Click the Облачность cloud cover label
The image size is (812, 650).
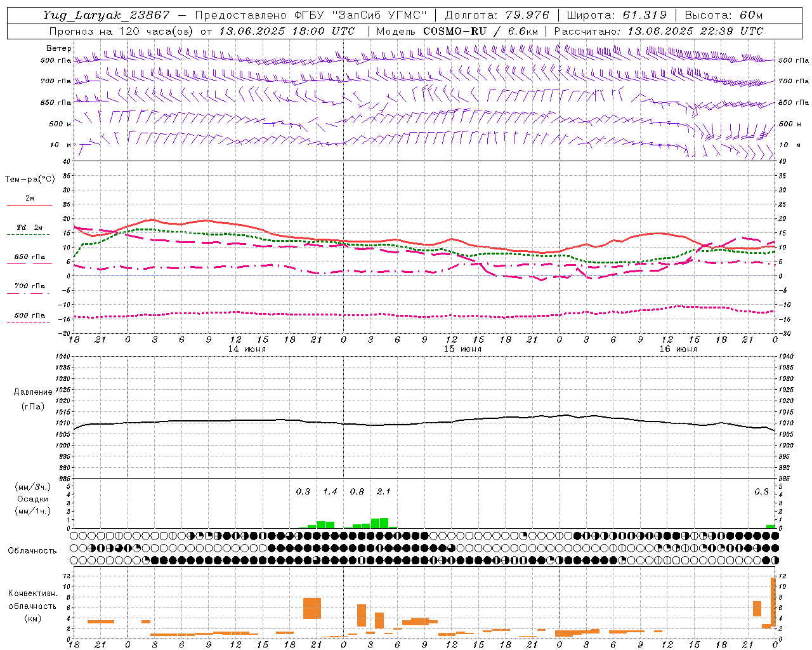[x=32, y=551]
